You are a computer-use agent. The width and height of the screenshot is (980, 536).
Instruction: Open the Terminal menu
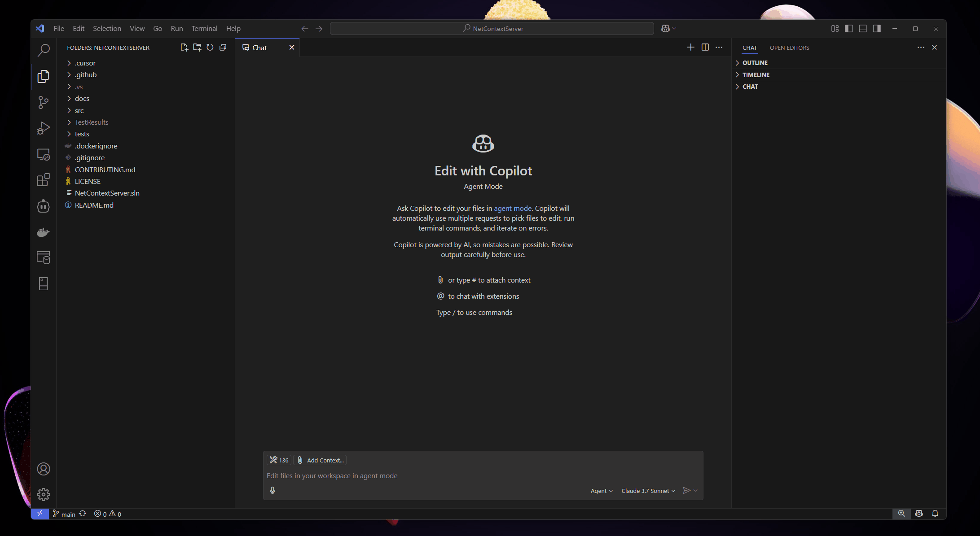(204, 28)
